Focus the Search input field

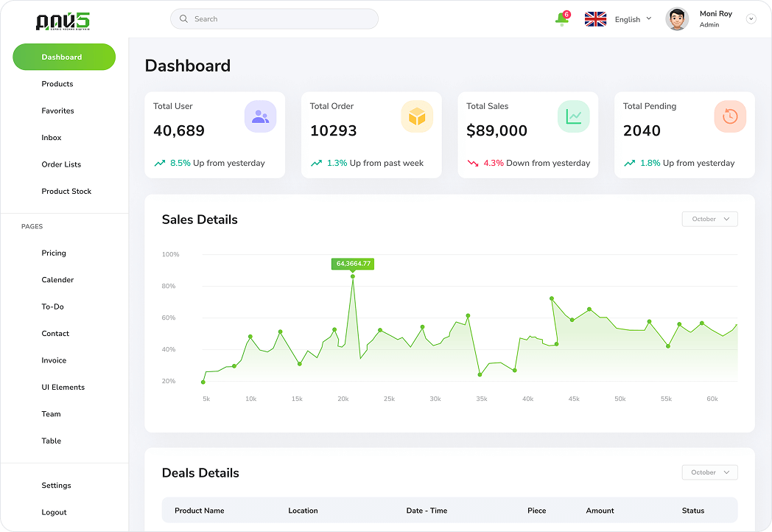(x=280, y=19)
